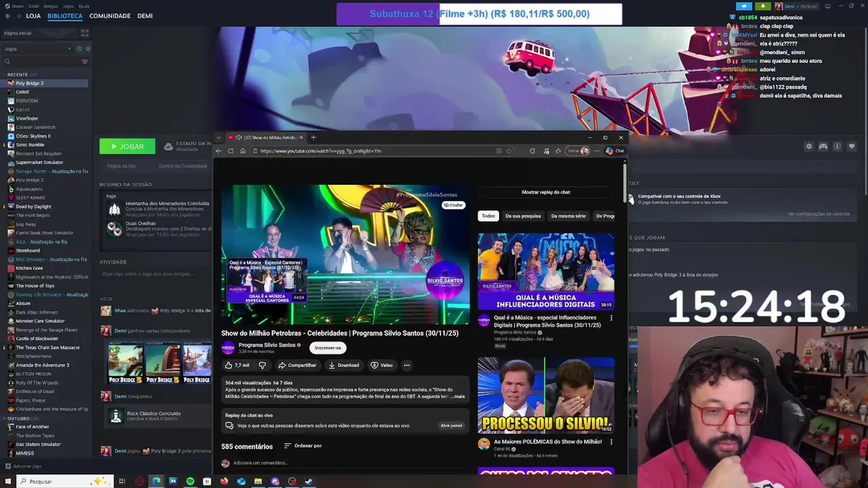This screenshot has height=488, width=868.
Task: Click the Steam game info icon
Action: tap(837, 146)
